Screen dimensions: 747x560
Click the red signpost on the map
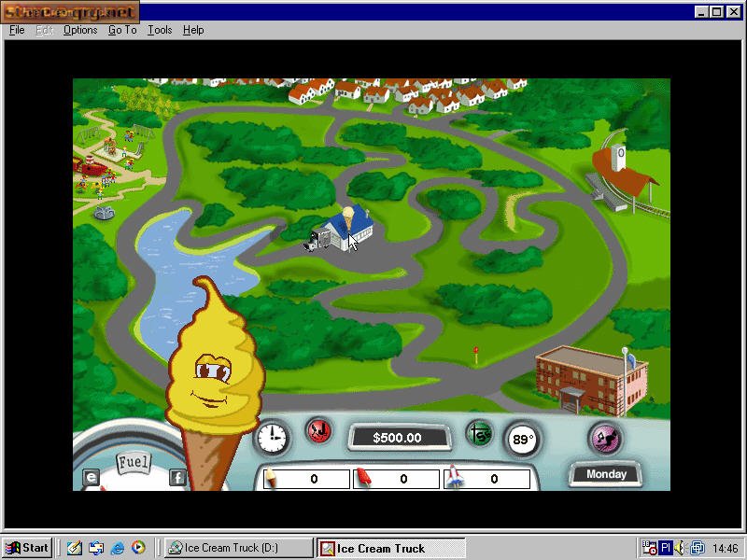(x=475, y=356)
